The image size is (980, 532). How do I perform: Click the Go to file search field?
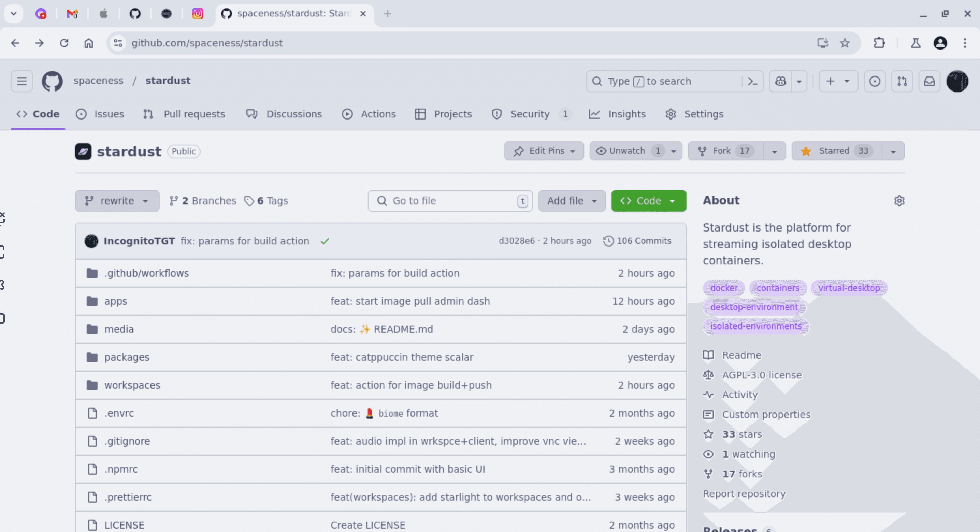450,201
